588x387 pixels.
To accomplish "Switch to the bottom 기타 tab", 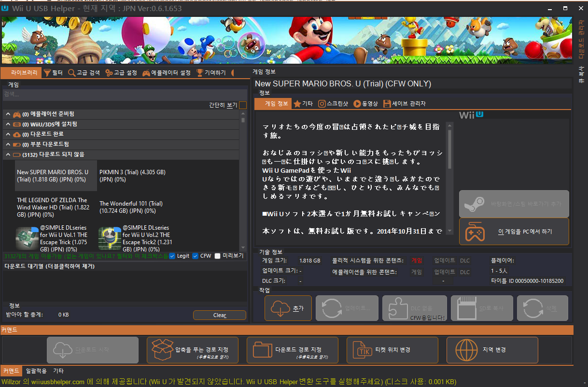I will tap(58, 371).
